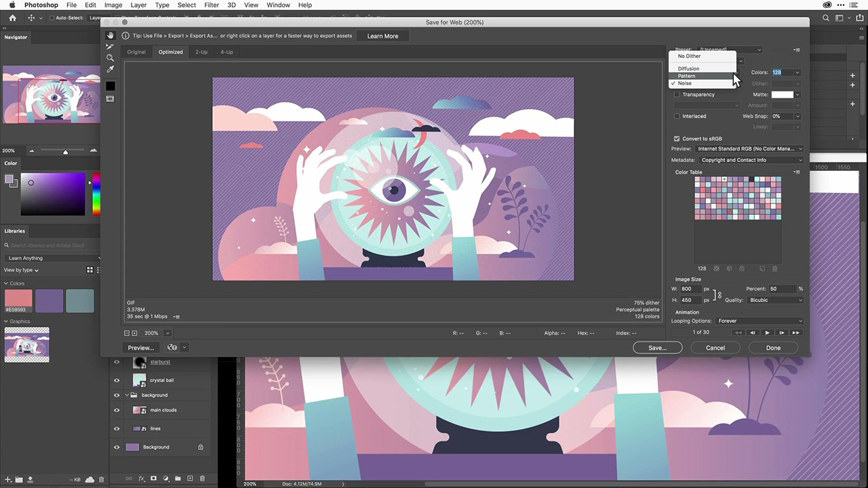Screen dimensions: 868x488
Task: Click the Learn More button
Action: pyautogui.click(x=382, y=36)
